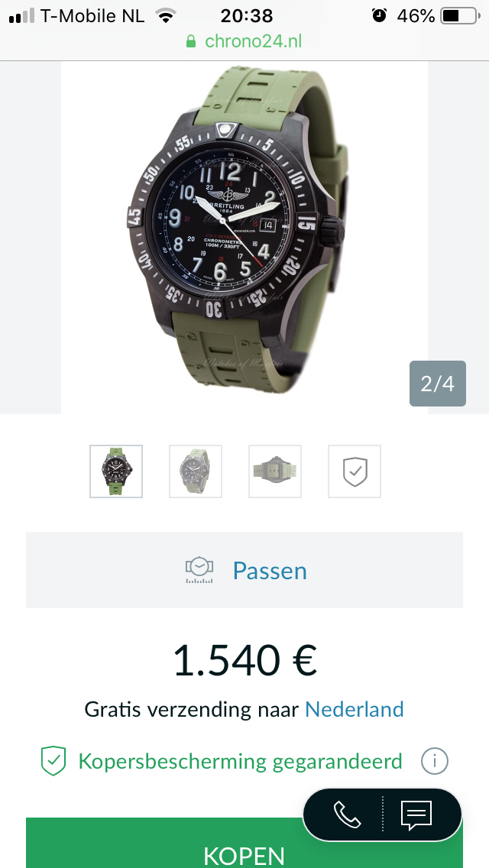Tap the main Breitling watch image

[x=244, y=237]
